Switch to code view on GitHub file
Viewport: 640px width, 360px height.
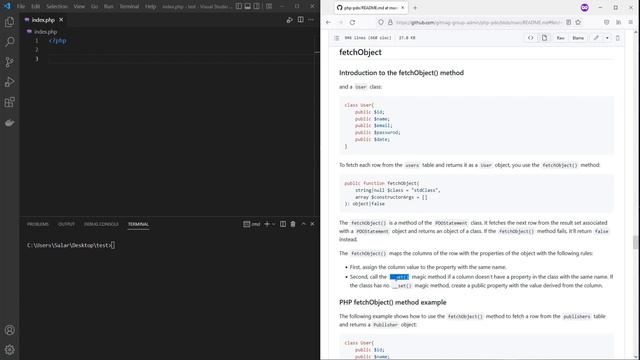click(530, 38)
